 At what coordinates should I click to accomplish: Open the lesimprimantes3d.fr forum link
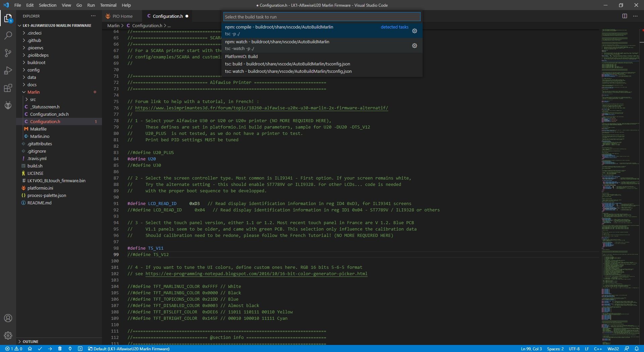pos(261,108)
